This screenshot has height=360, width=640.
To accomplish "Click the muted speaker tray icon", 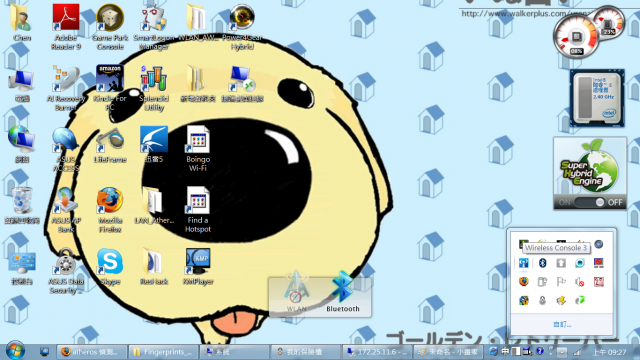I will (x=580, y=282).
